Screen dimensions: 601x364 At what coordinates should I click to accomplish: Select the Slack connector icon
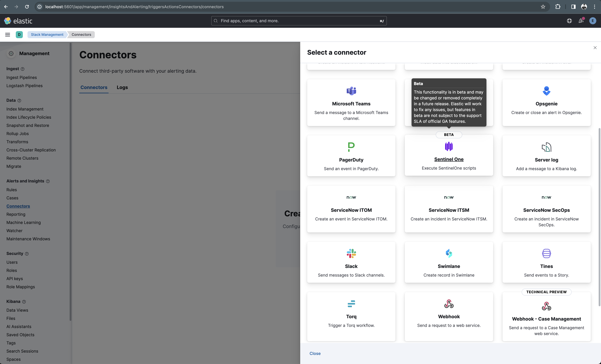tap(351, 253)
